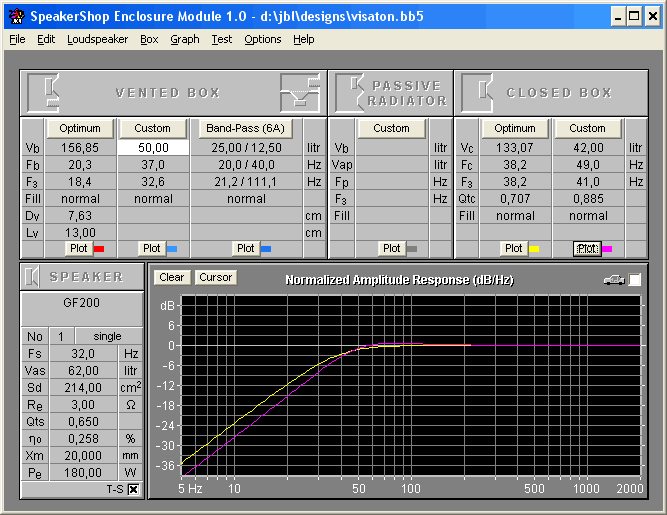Toggle the checkbox next to car icon
667x515 pixels.
click(x=635, y=280)
